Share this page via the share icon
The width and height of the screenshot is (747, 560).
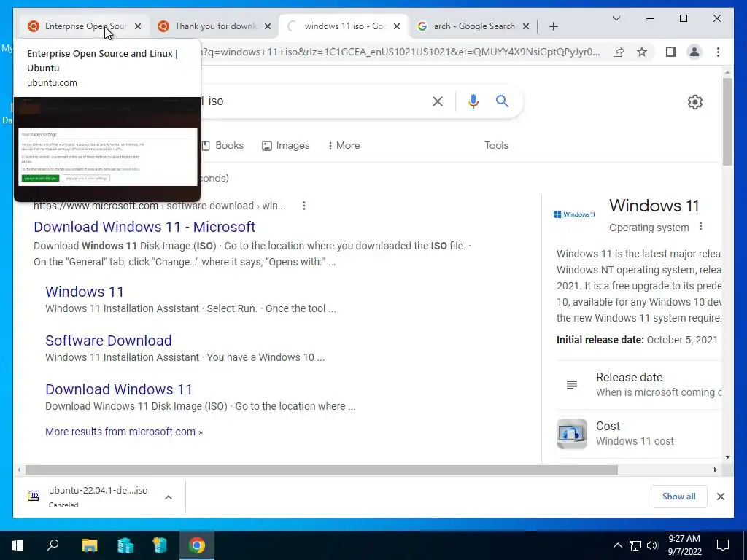pyautogui.click(x=619, y=52)
